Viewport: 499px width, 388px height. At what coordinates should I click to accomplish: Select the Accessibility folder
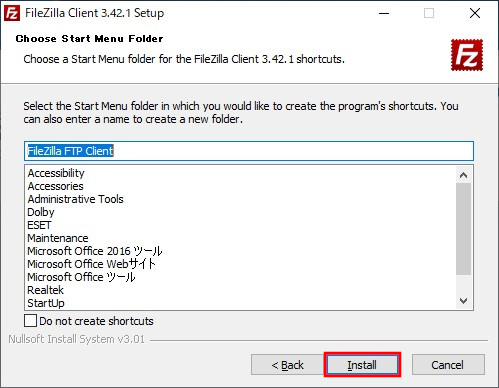56,173
